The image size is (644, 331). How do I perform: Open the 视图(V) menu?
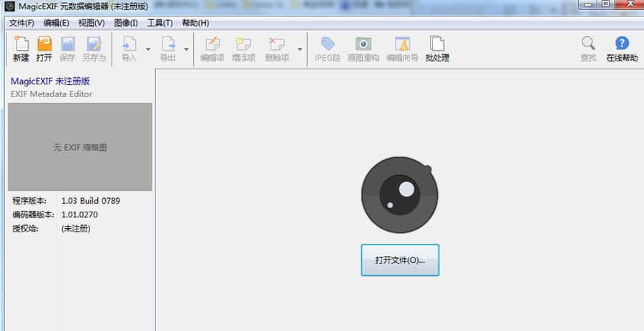(x=91, y=23)
